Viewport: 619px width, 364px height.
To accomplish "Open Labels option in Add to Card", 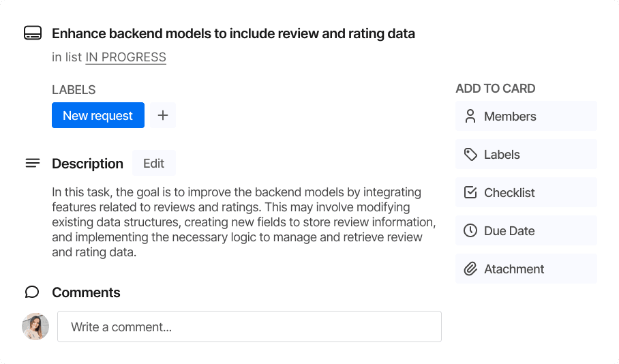I will (x=526, y=155).
